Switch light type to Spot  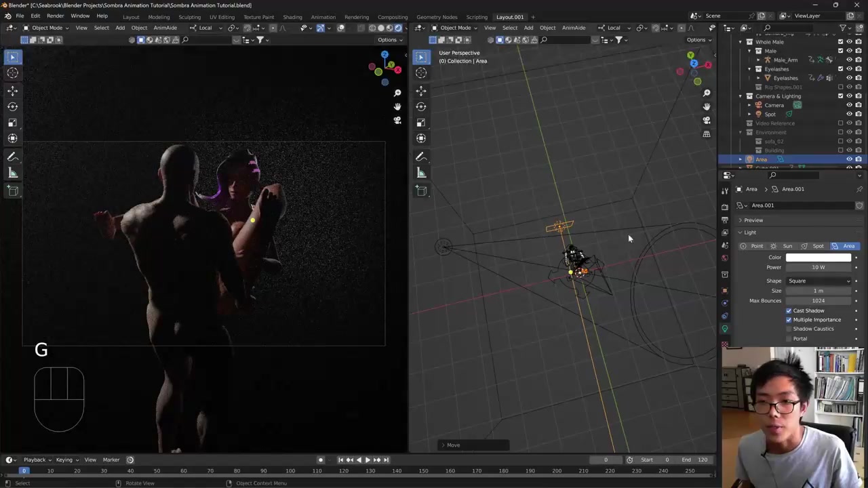pyautogui.click(x=812, y=246)
